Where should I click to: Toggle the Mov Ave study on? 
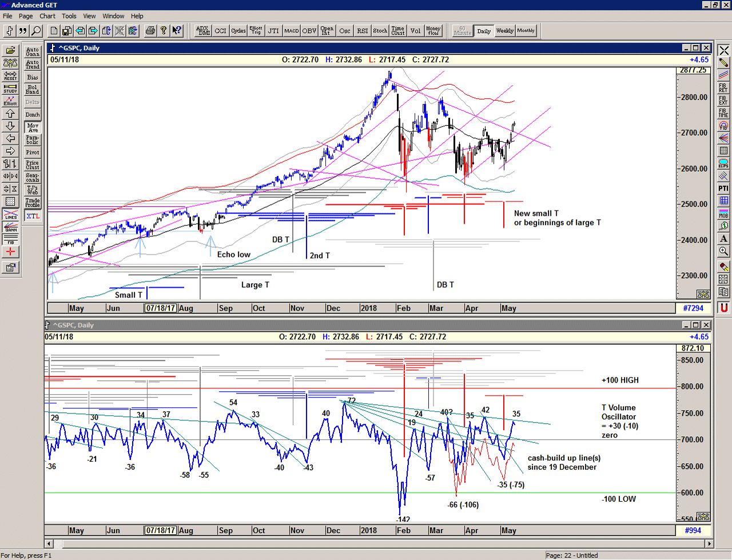(x=33, y=128)
